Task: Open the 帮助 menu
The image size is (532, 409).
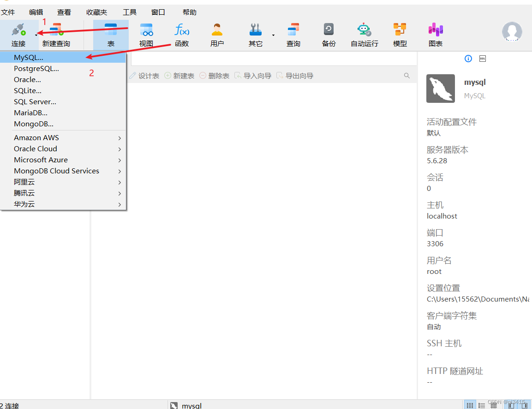Action: 190,12
